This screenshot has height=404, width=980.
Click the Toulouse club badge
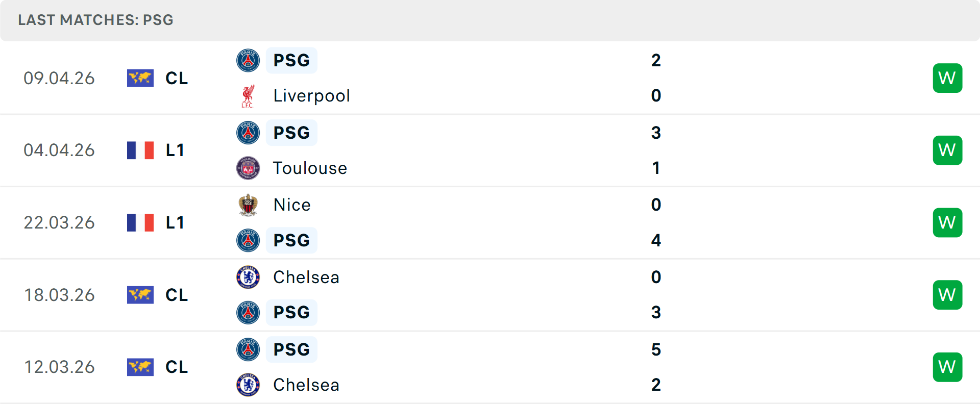click(248, 168)
